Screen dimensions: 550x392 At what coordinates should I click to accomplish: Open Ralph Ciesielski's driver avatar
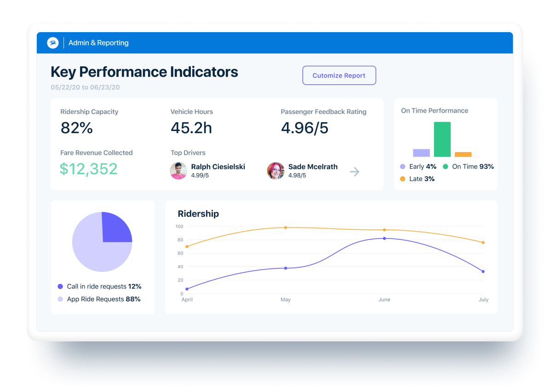178,171
